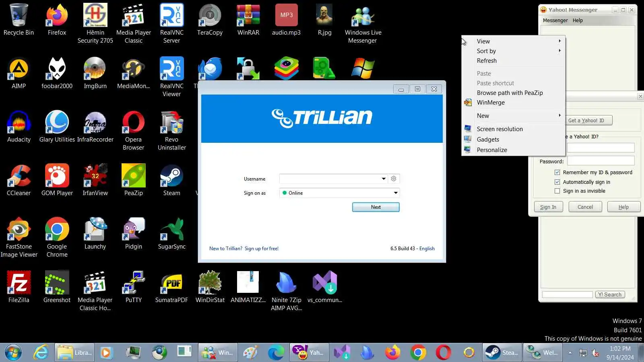Select the R.jpg image file icon

coord(324,20)
